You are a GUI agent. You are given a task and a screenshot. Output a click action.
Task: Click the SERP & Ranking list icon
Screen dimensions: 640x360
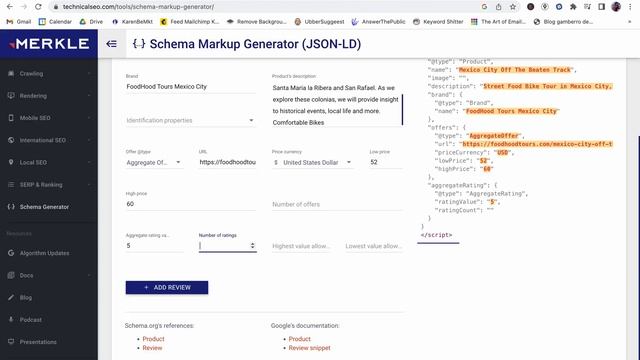coord(11,184)
